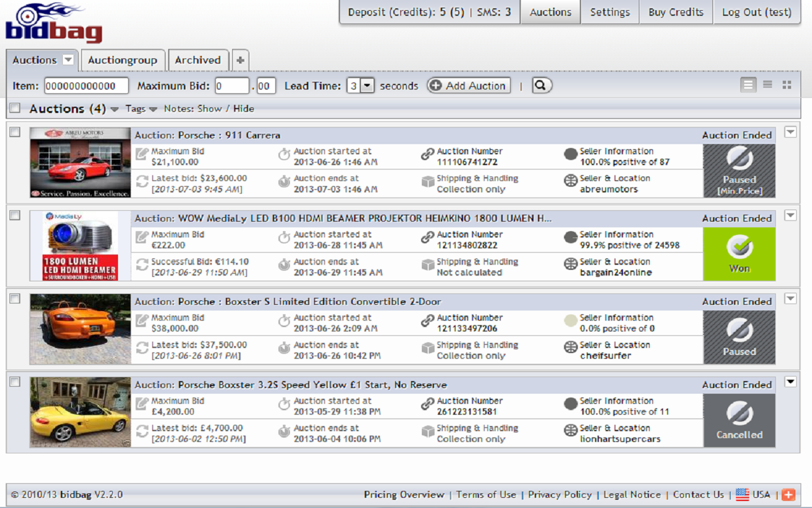
Task: Switch to the Auctiongroup tab
Action: pos(122,60)
